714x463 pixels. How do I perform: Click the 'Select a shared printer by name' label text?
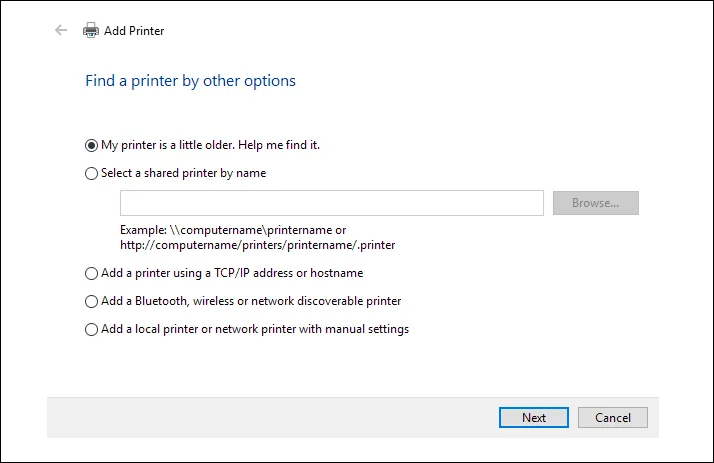pyautogui.click(x=183, y=173)
